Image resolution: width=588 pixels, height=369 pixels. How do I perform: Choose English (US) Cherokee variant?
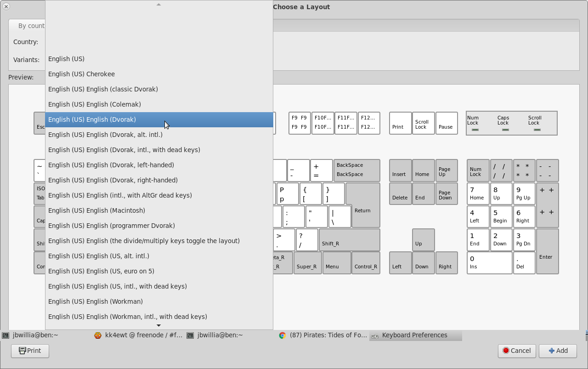(159, 74)
